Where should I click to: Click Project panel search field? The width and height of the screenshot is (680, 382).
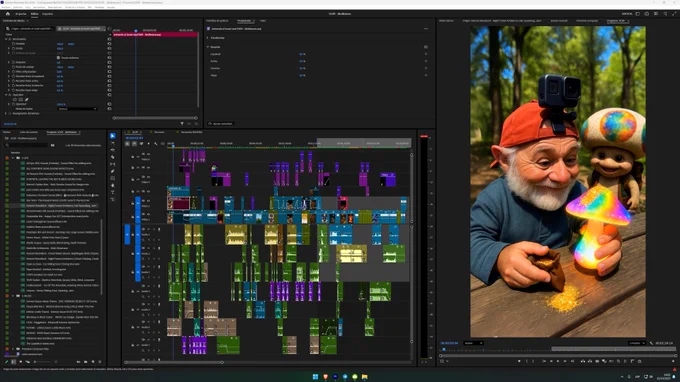click(x=27, y=145)
